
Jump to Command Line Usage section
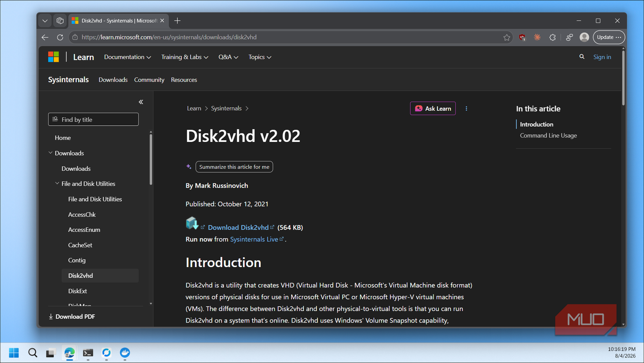pyautogui.click(x=548, y=135)
